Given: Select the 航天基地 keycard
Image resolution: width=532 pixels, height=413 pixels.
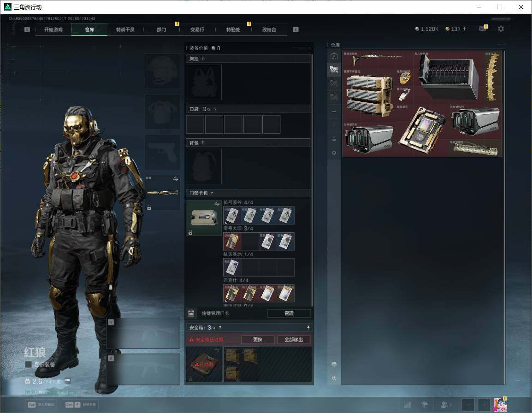Looking at the screenshot, I should click(232, 267).
